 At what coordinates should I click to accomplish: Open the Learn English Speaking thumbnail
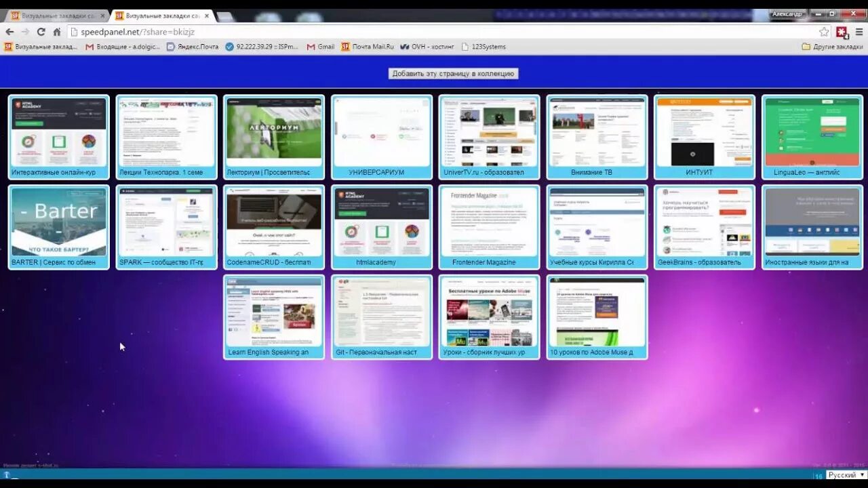click(274, 317)
